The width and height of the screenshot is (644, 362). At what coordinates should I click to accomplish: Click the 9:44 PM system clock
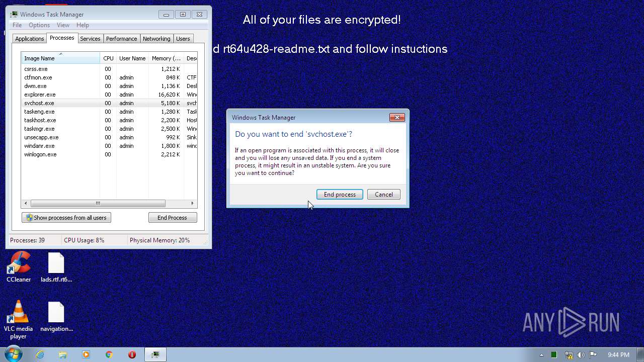coord(618,355)
